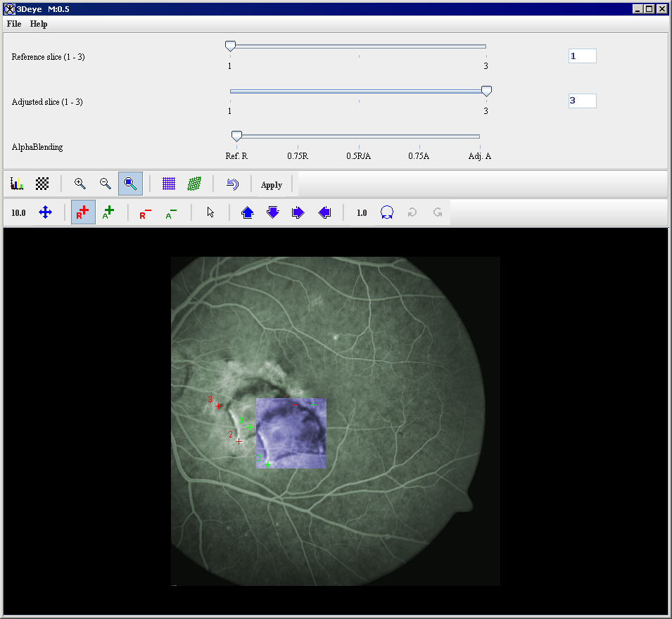Screen dimensions: 672x619
Task: Show the blue rectangular grid
Action: [169, 184]
